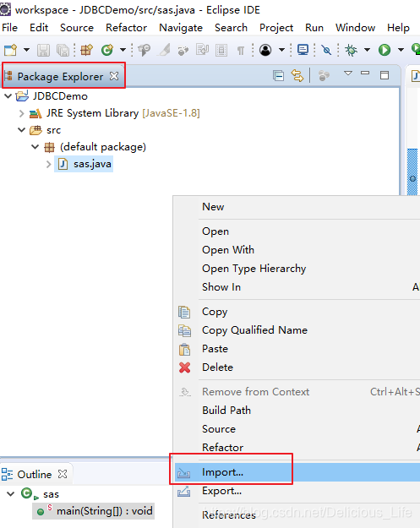This screenshot has height=528, width=420.
Task: Toggle Link with Editor icon
Action: pos(297,76)
